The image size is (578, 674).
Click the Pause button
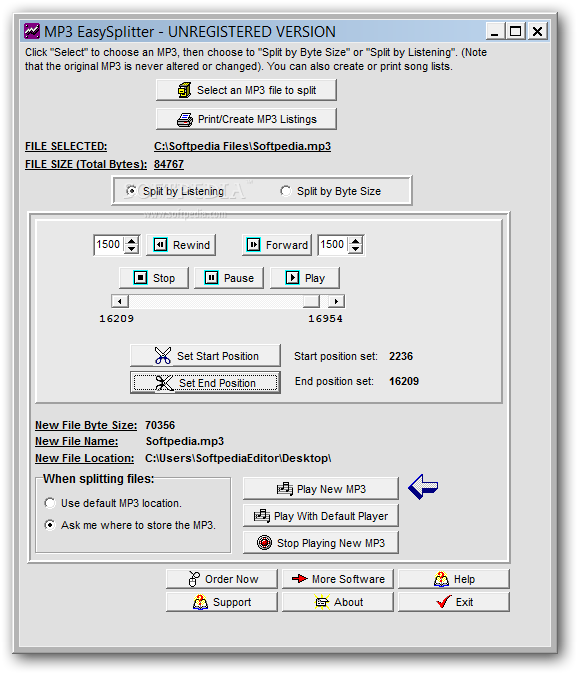pos(229,278)
